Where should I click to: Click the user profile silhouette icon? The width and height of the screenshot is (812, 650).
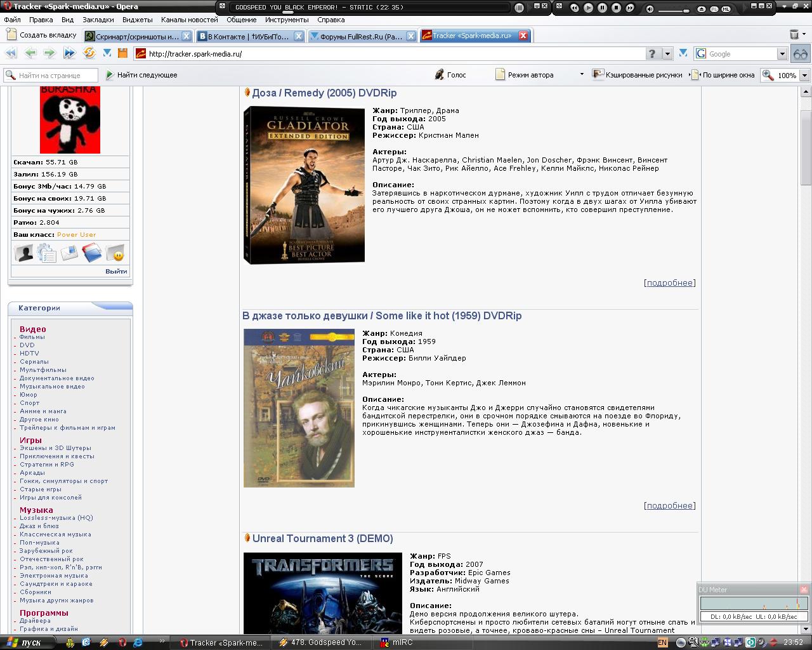click(24, 253)
